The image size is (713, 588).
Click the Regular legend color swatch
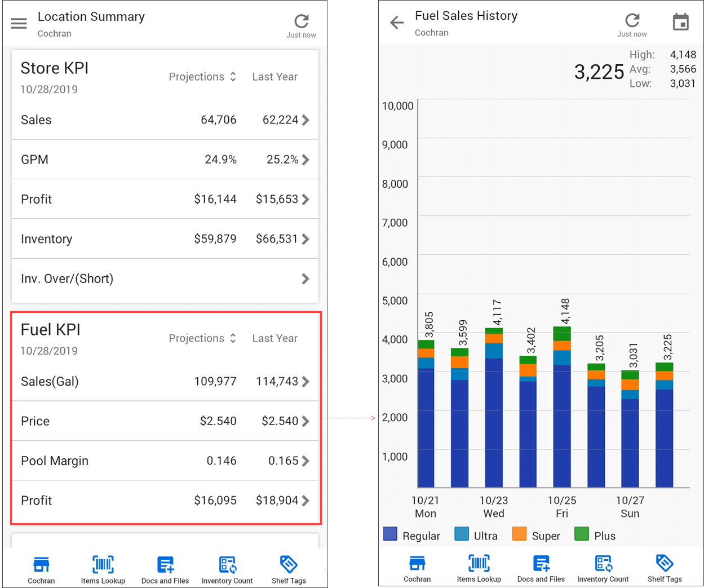pos(390,534)
